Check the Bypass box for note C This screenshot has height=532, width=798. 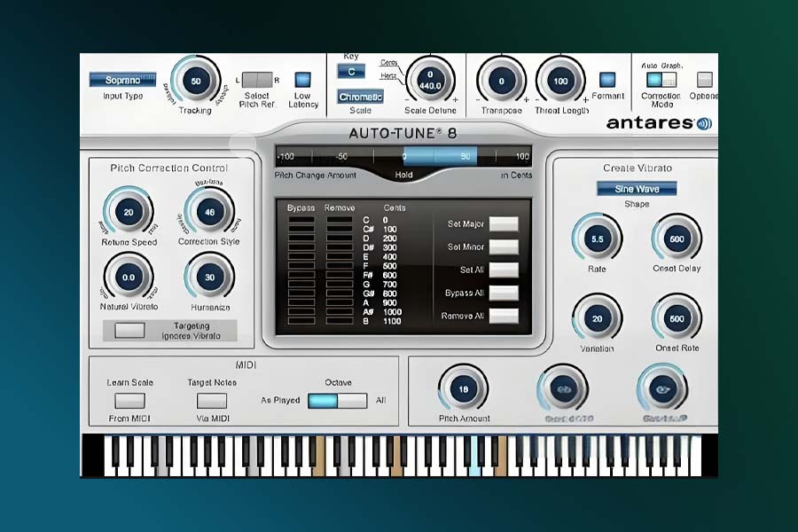(x=301, y=220)
